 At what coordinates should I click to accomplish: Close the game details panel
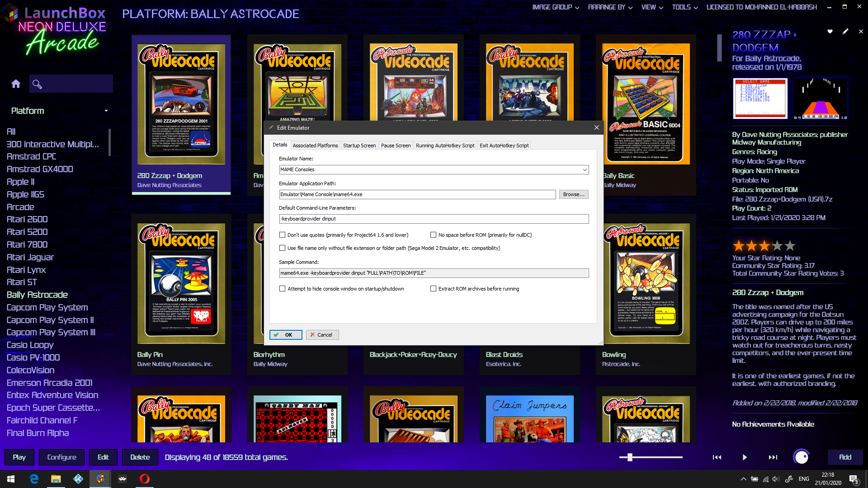pyautogui.click(x=861, y=31)
